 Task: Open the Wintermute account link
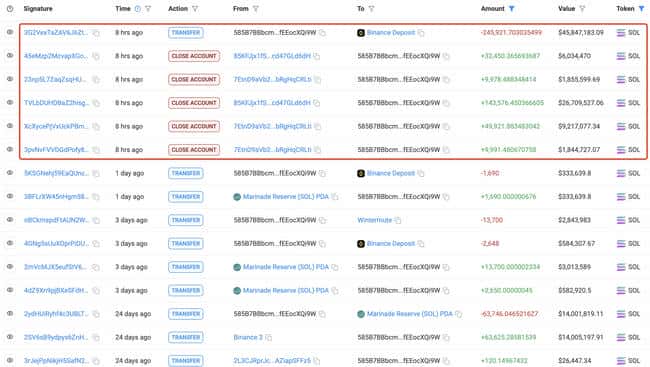(x=375, y=220)
